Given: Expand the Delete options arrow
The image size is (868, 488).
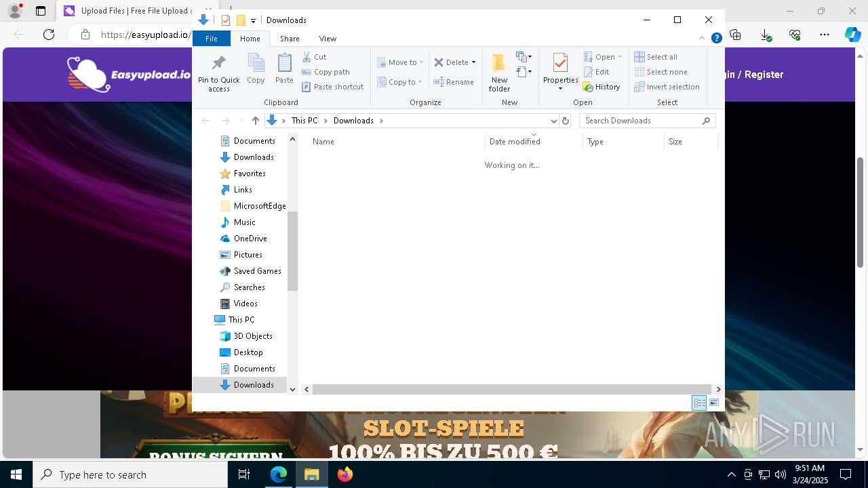Looking at the screenshot, I should click(x=473, y=62).
